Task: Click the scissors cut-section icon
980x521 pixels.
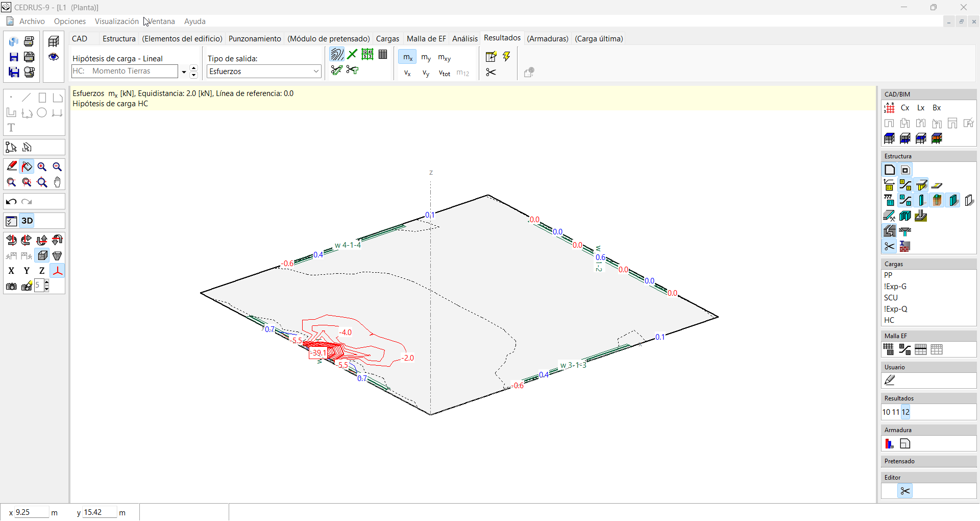Action: coord(491,73)
